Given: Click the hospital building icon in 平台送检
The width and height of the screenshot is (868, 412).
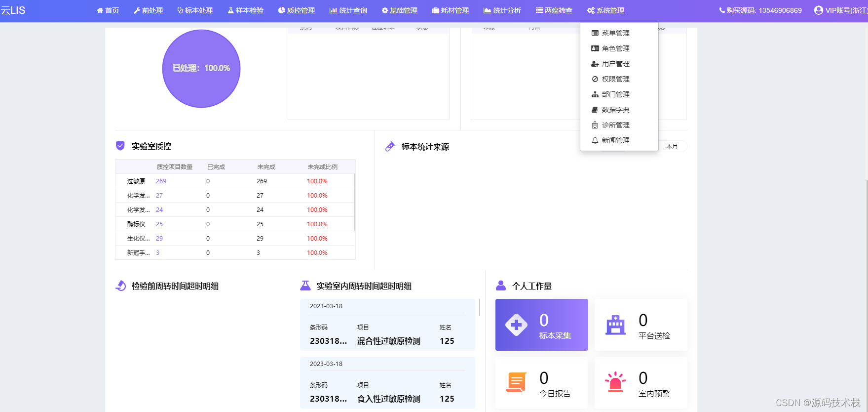Looking at the screenshot, I should tap(615, 325).
